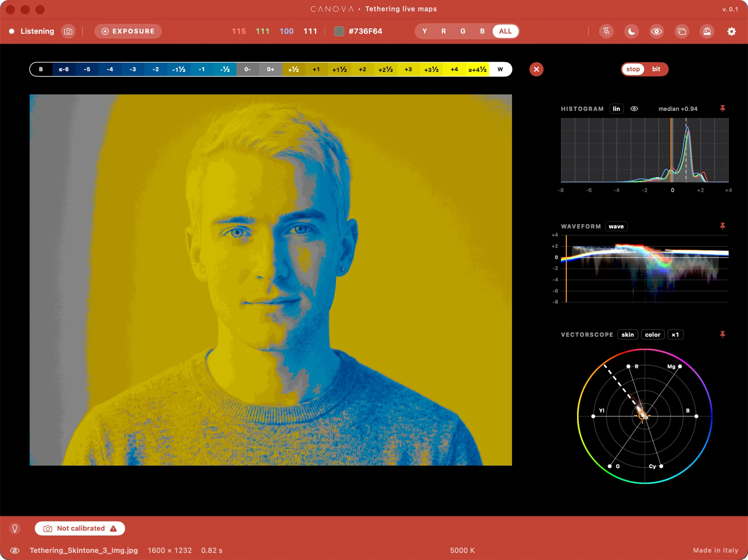Toggle dark mode with the moon icon
The image size is (748, 560).
click(x=631, y=31)
